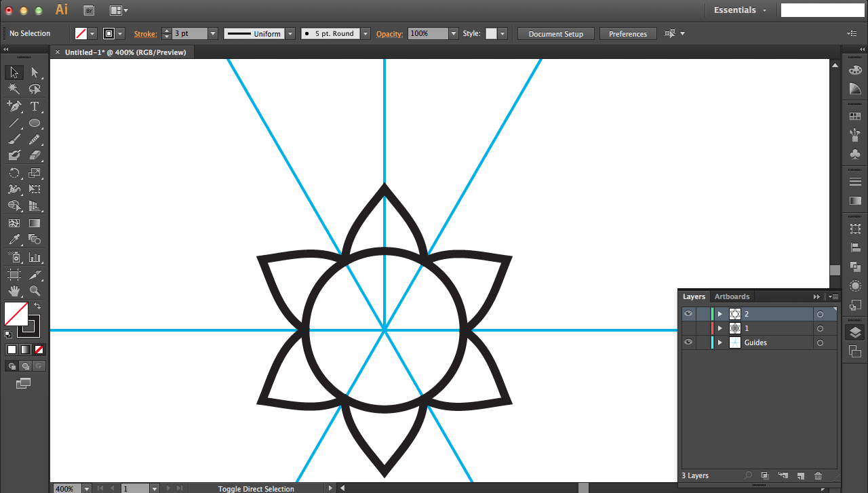The width and height of the screenshot is (868, 493).
Task: Select the Pencil tool
Action: point(35,140)
